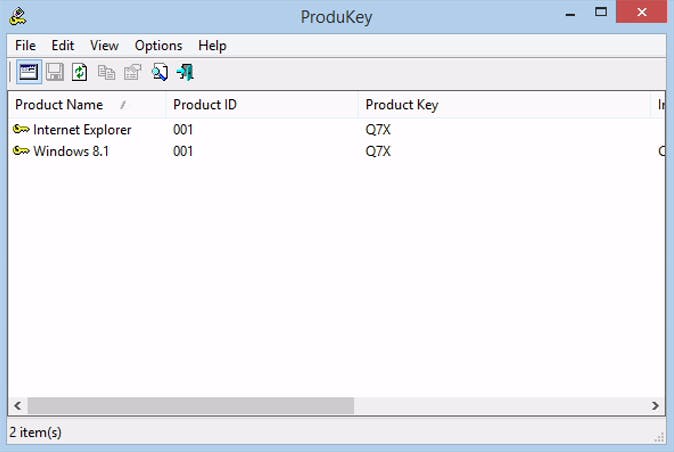Open the File menu
This screenshot has width=674, height=452.
tap(25, 46)
